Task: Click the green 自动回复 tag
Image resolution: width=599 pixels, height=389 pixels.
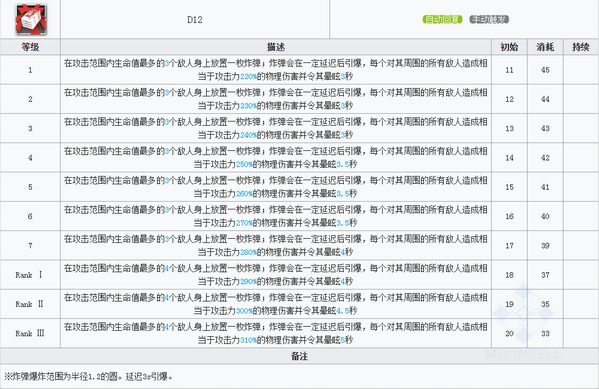Action: pos(442,19)
